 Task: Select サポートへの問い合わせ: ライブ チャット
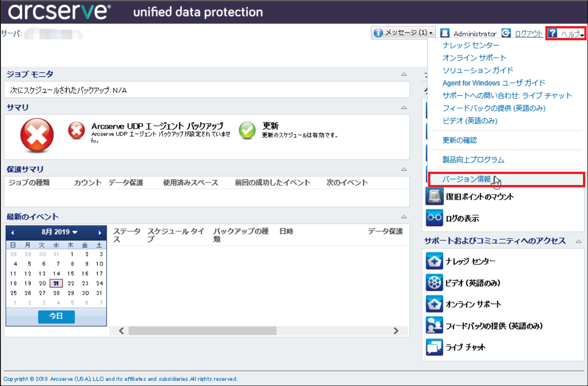coord(507,95)
